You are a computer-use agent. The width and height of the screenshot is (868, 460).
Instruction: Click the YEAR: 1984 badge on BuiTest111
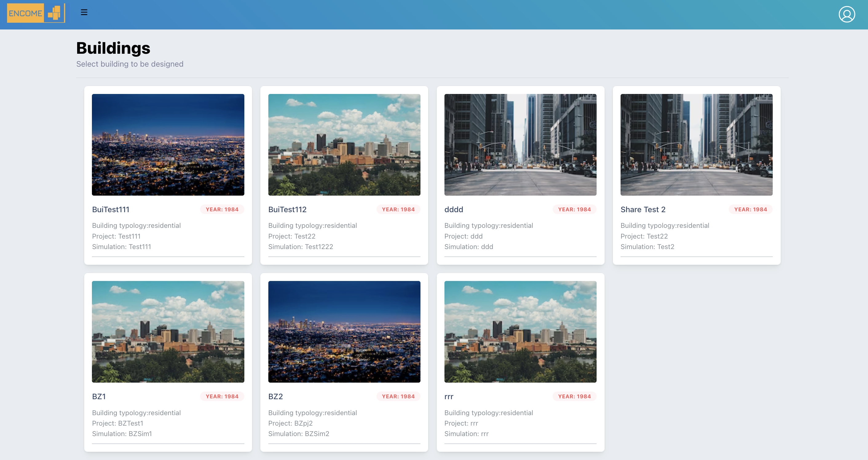222,209
